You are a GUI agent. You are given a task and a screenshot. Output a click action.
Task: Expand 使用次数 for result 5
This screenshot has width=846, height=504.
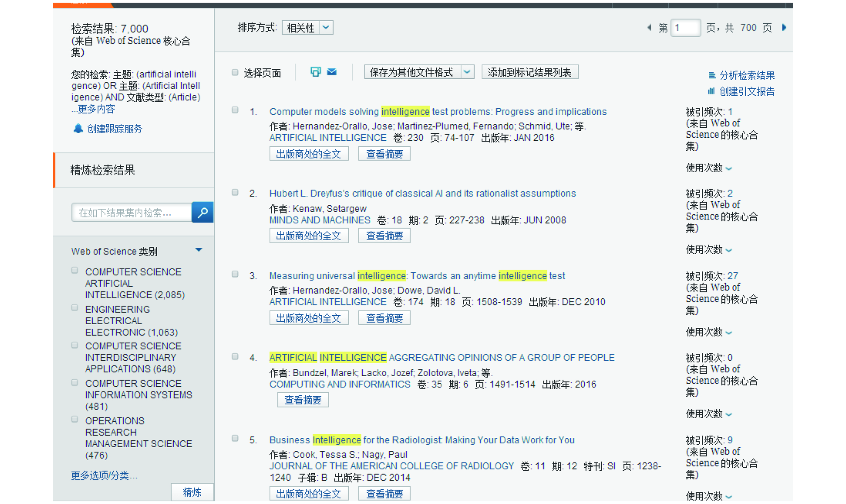pyautogui.click(x=709, y=496)
